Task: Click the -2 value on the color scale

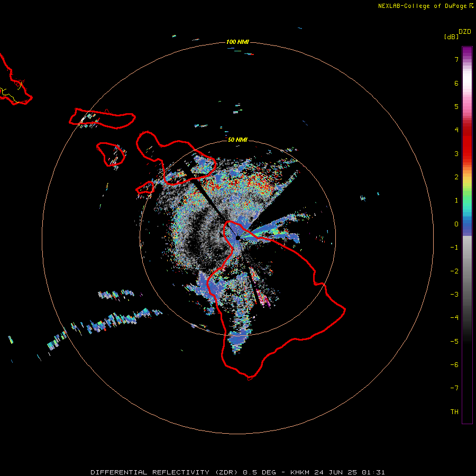Action: click(454, 271)
